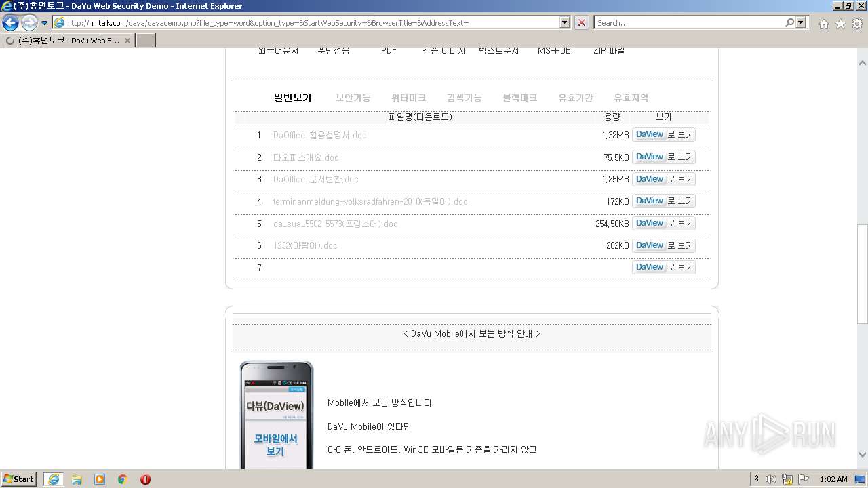Go back to the previous page

[x=10, y=22]
